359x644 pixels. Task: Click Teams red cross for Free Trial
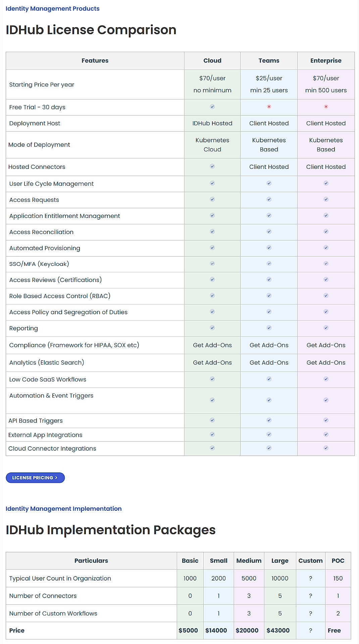(x=269, y=107)
